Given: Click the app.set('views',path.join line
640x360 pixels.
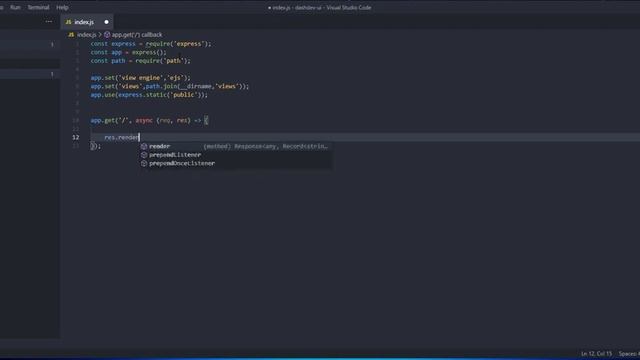Looking at the screenshot, I should click(170, 86).
